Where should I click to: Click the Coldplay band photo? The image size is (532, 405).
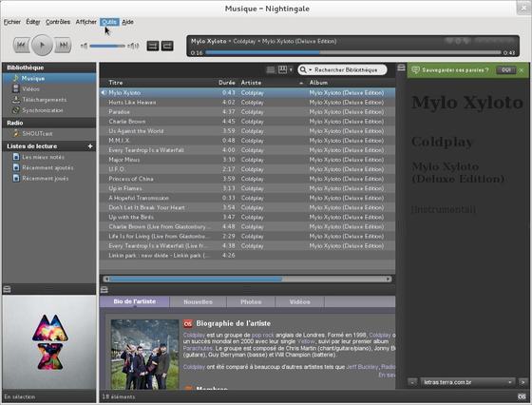(144, 355)
